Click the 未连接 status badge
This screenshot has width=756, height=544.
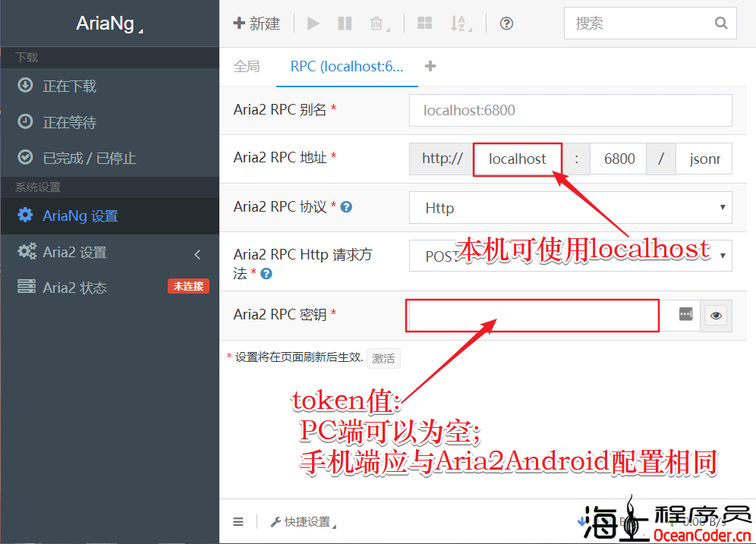coord(188,286)
